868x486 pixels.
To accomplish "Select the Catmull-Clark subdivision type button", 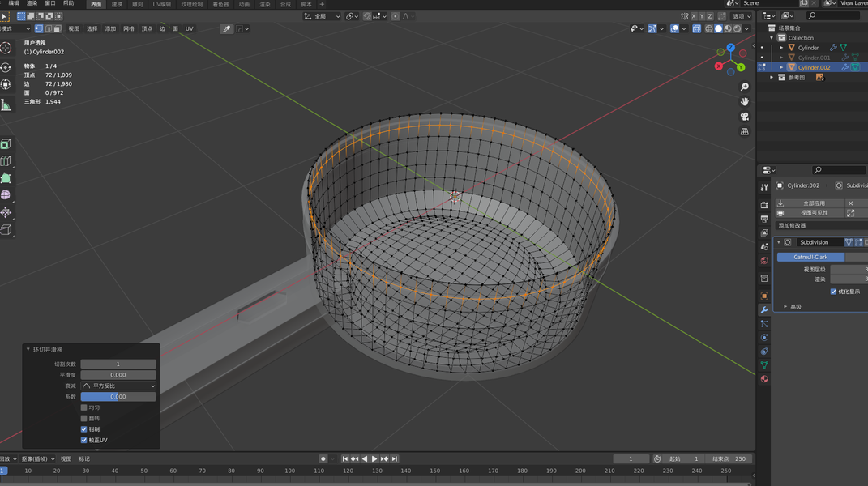I will [810, 257].
